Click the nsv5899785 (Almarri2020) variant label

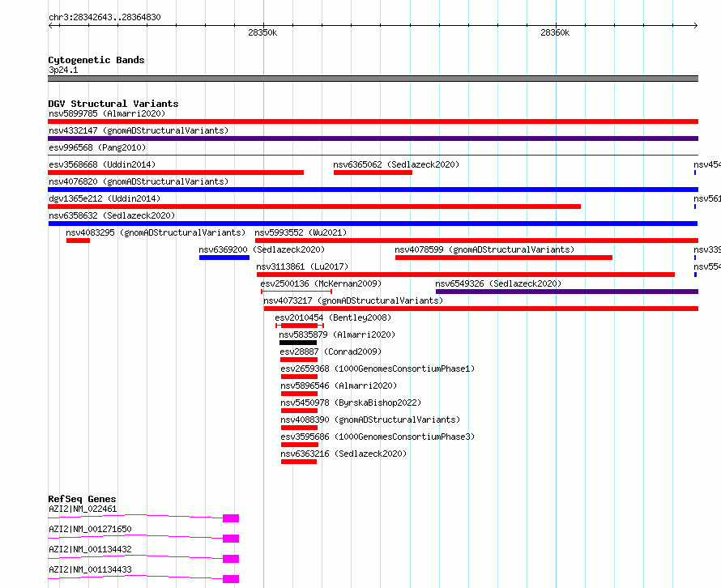pos(107,113)
